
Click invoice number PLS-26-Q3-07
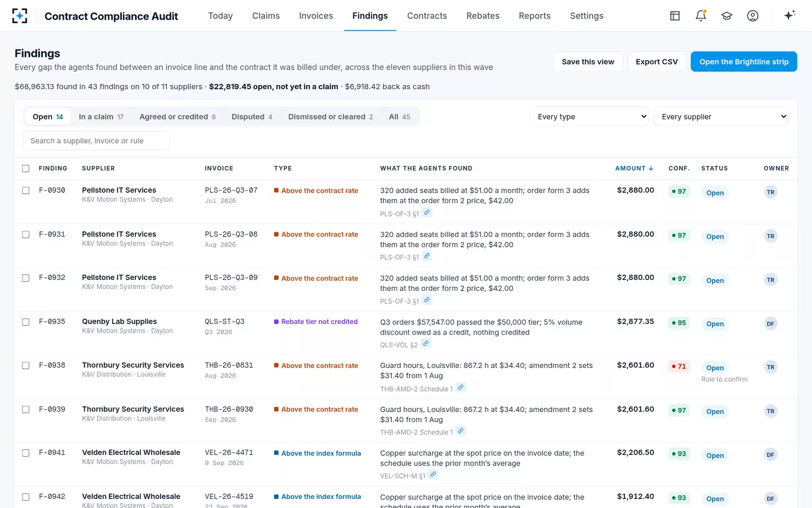pyautogui.click(x=231, y=190)
